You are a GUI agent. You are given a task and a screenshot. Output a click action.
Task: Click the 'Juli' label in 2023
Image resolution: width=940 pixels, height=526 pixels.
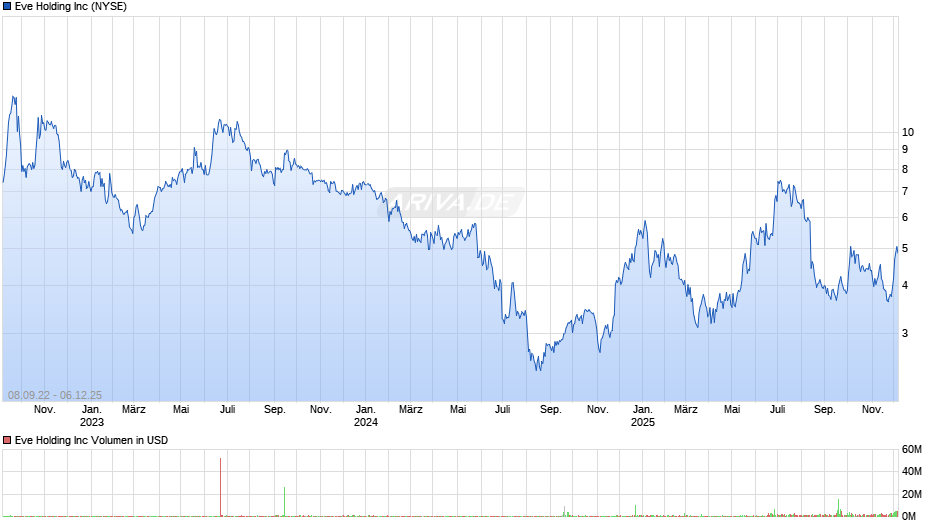pyautogui.click(x=227, y=410)
